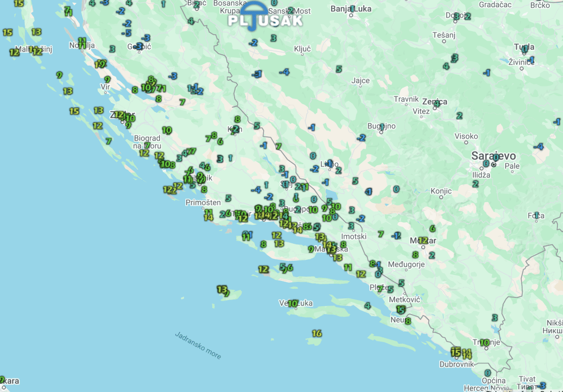Image resolution: width=563 pixels, height=392 pixels.
Task: Click the Sarajevo city label
Action: (494, 156)
